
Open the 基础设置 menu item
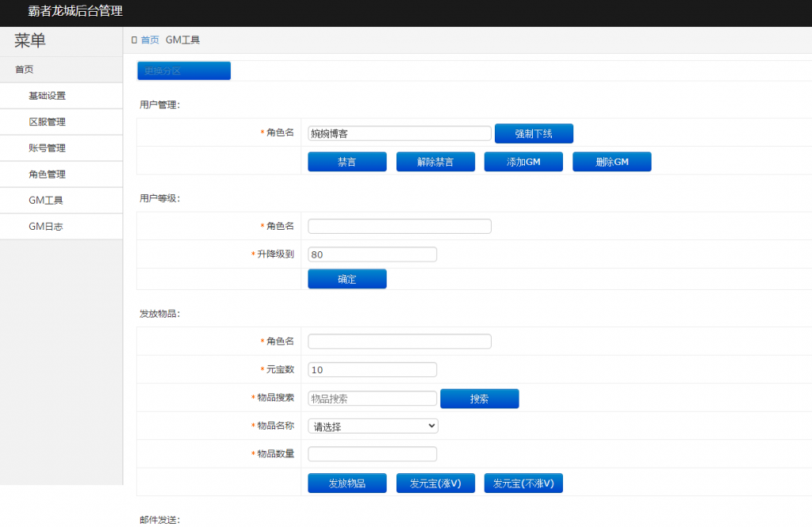coord(40,95)
